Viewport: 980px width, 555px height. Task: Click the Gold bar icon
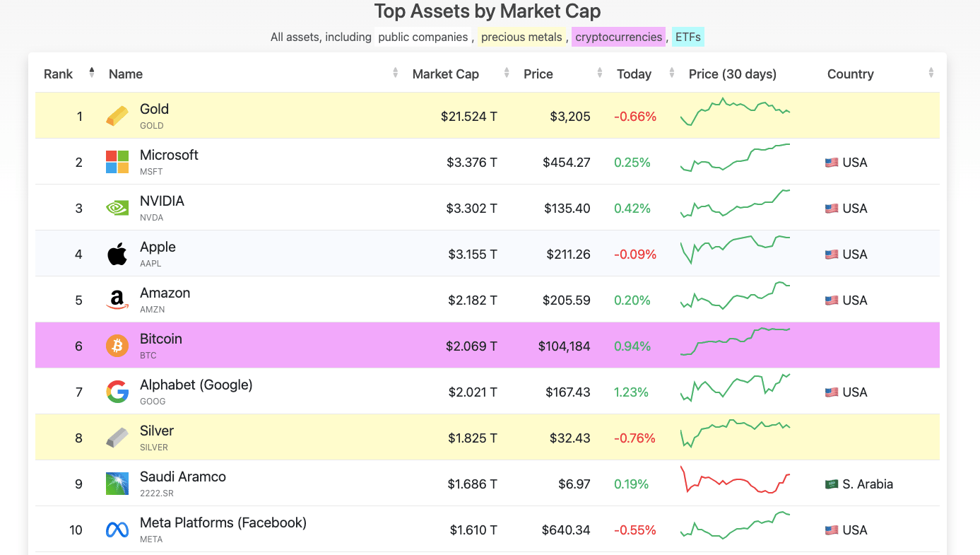point(117,116)
